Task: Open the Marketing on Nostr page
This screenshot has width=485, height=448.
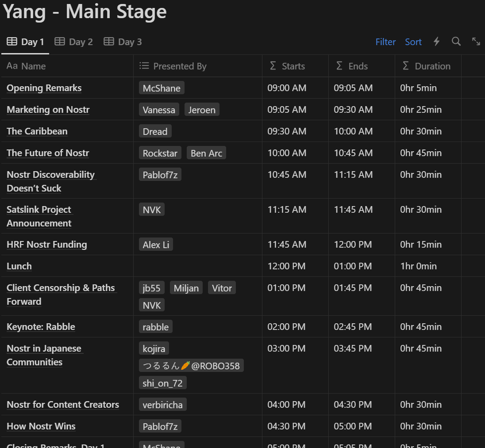Action: [x=48, y=110]
